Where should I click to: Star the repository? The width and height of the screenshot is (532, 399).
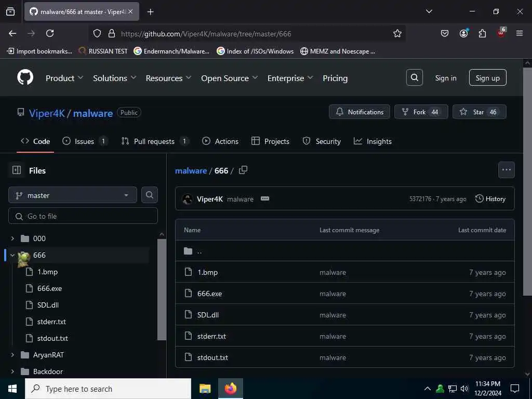click(x=479, y=112)
